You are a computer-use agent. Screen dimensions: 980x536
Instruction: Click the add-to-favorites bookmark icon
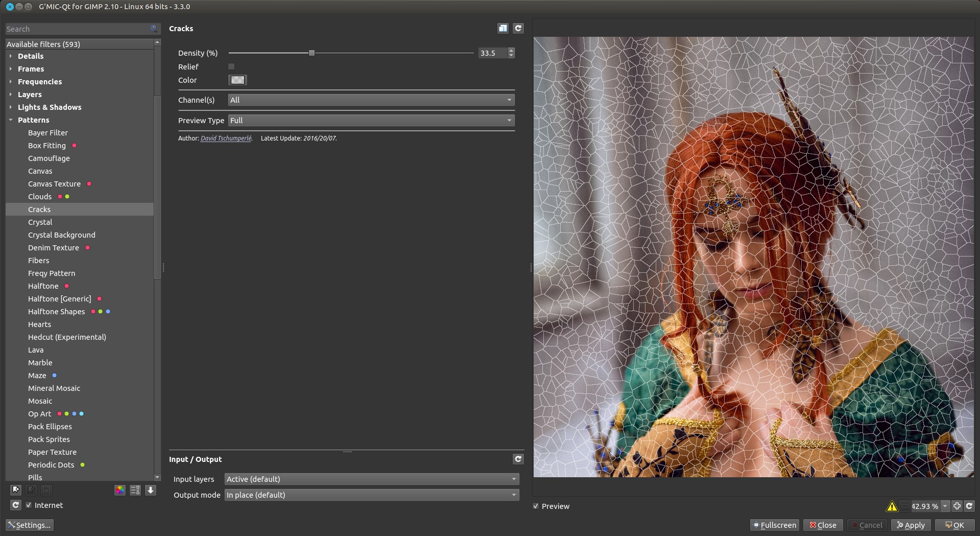tap(16, 490)
